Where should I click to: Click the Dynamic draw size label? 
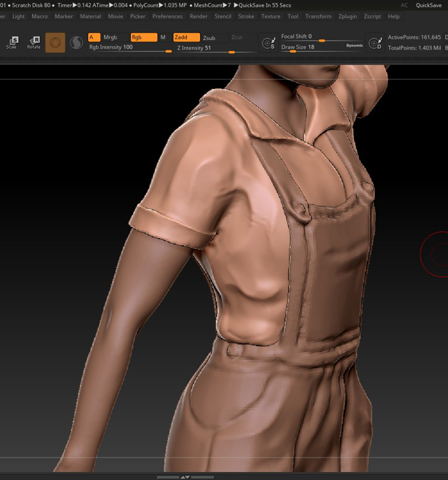[355, 45]
